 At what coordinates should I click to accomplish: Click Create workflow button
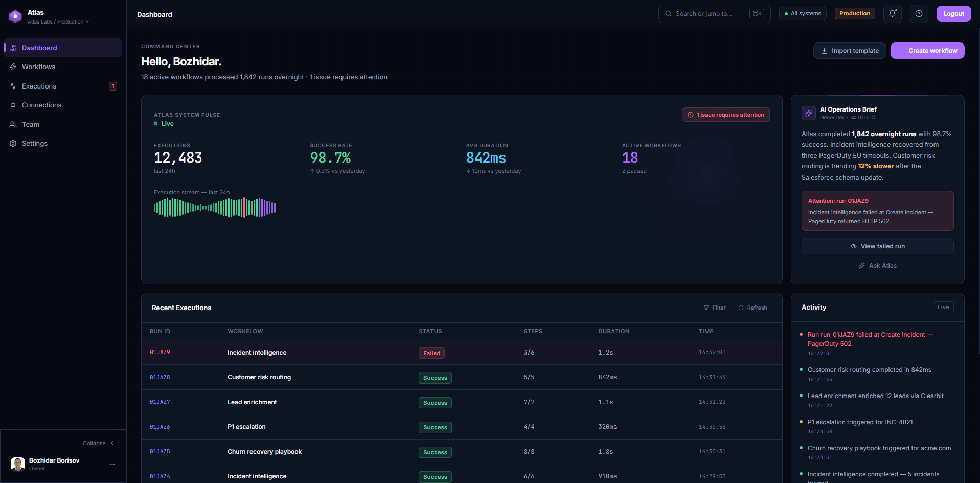(927, 51)
